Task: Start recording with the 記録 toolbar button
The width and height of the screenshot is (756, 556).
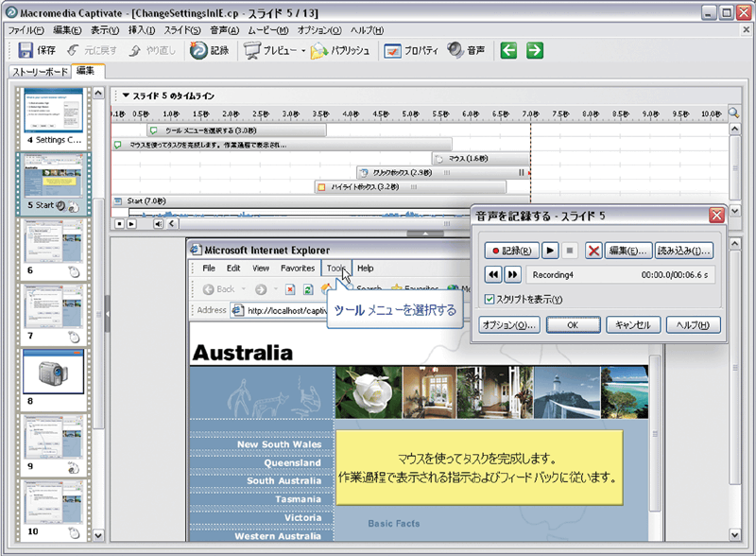Action: (209, 50)
